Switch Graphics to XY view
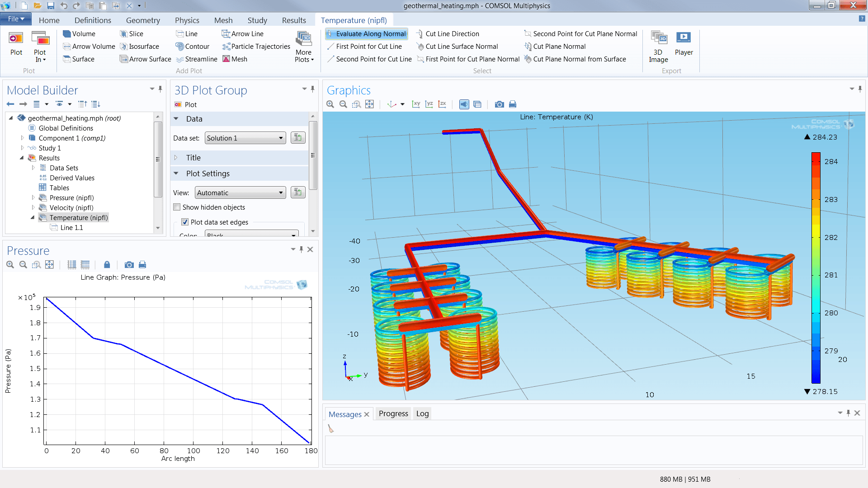This screenshot has width=868, height=488. [416, 104]
